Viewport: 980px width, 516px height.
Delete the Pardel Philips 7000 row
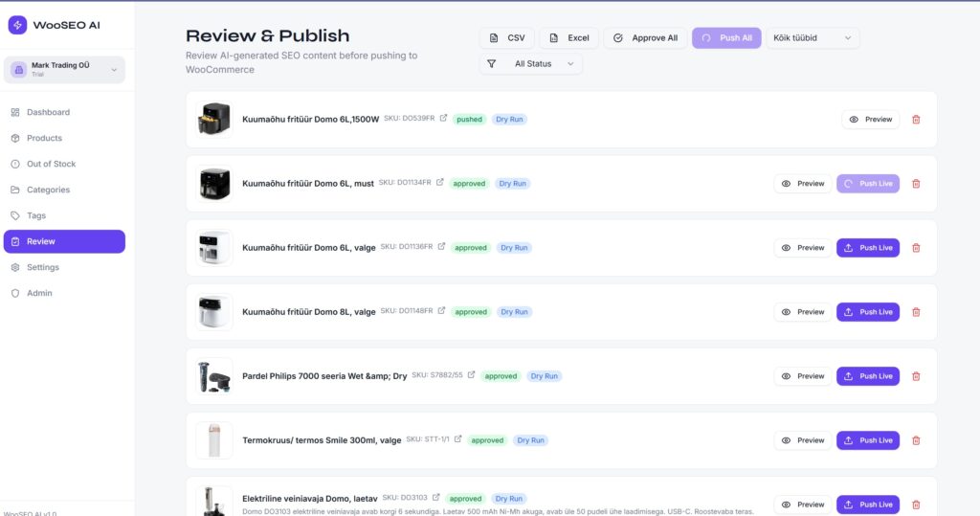click(x=916, y=376)
